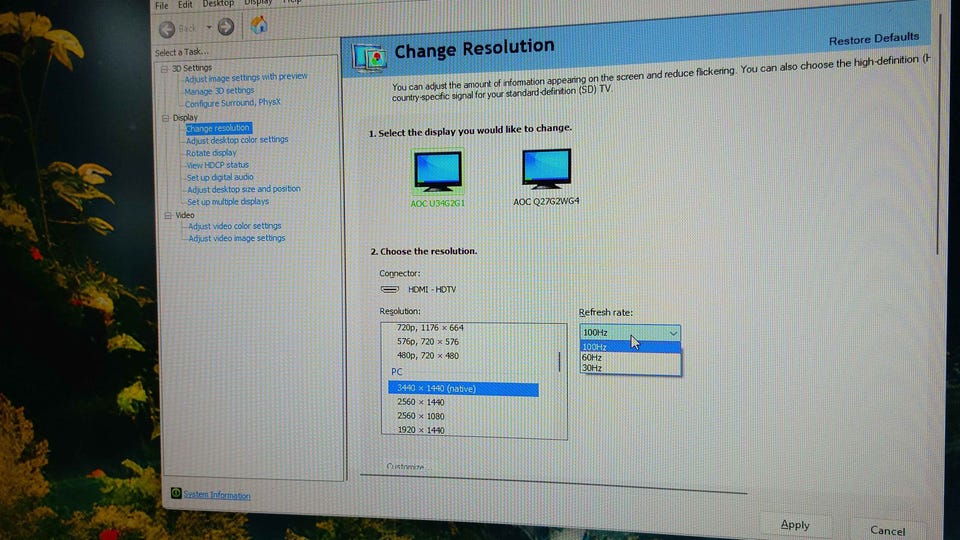The height and width of the screenshot is (540, 960).
Task: Open Set up multiple displays
Action: point(228,202)
